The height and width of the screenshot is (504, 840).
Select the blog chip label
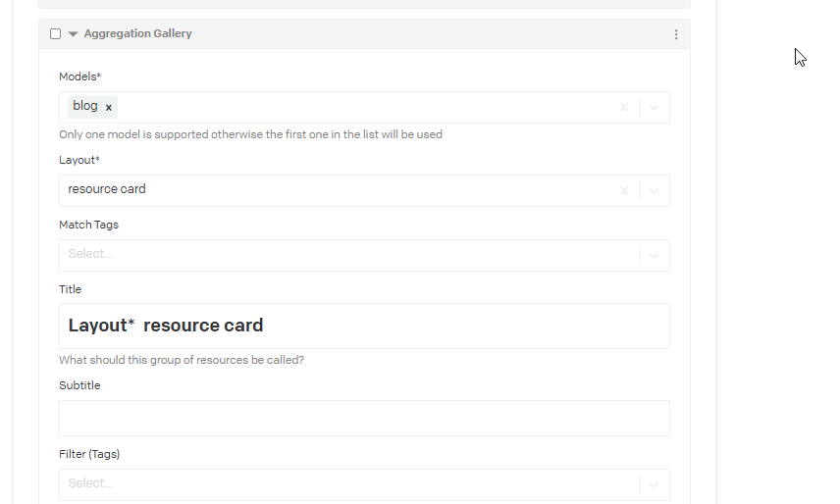coord(85,106)
